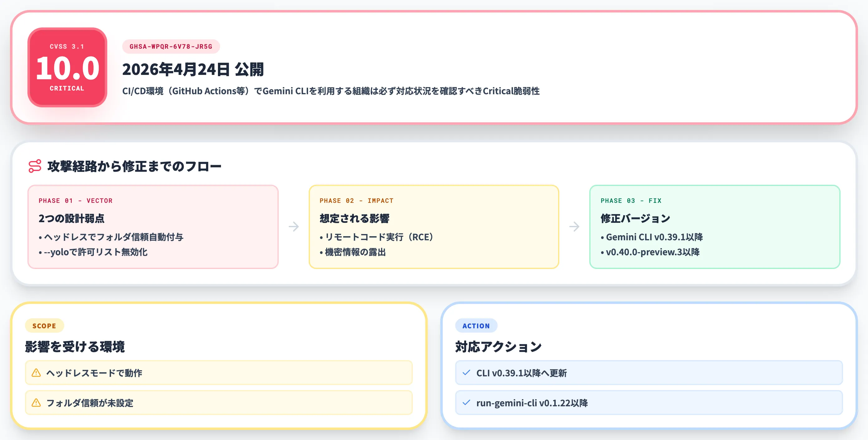This screenshot has height=440, width=868.
Task: Click the 2026年4月24日 公開 headline
Action: coord(193,70)
